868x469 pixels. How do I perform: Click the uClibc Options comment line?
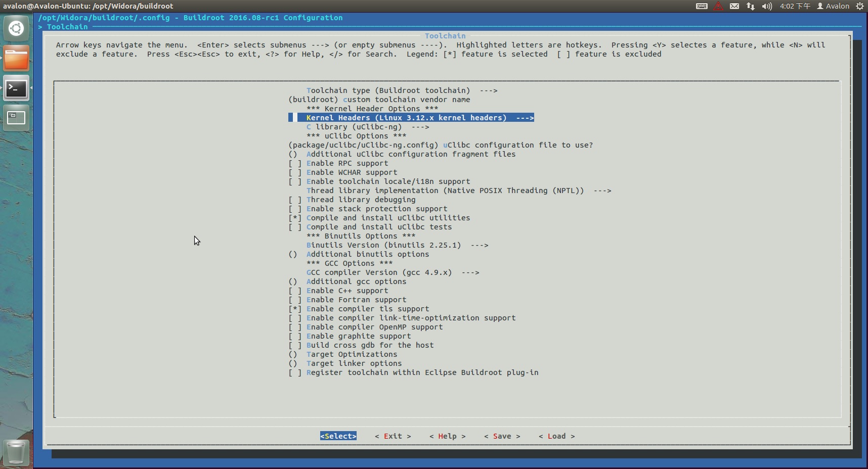pos(357,136)
